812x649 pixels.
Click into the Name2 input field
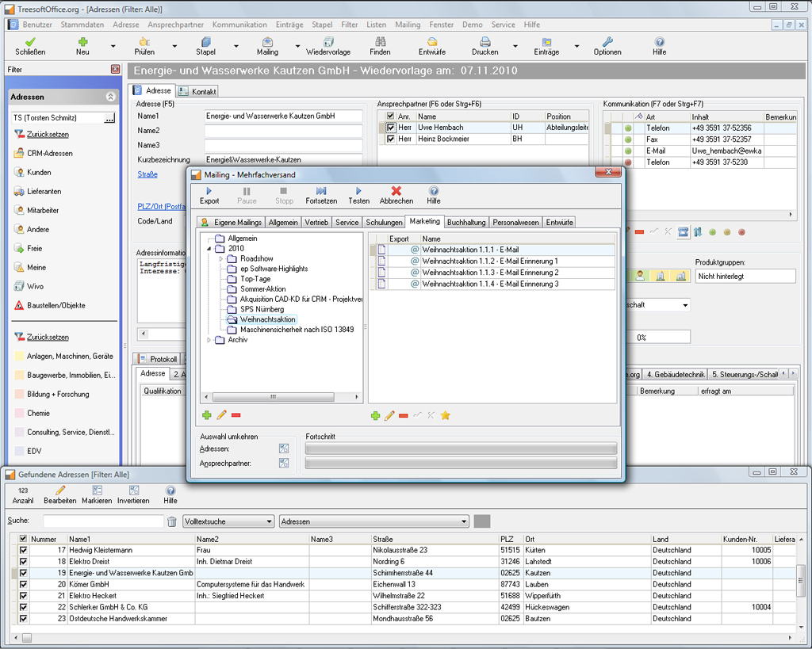click(283, 131)
